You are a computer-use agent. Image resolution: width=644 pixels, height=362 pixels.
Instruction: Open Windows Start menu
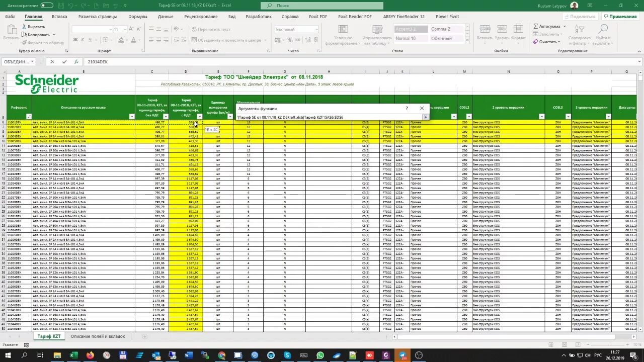coord(8,355)
